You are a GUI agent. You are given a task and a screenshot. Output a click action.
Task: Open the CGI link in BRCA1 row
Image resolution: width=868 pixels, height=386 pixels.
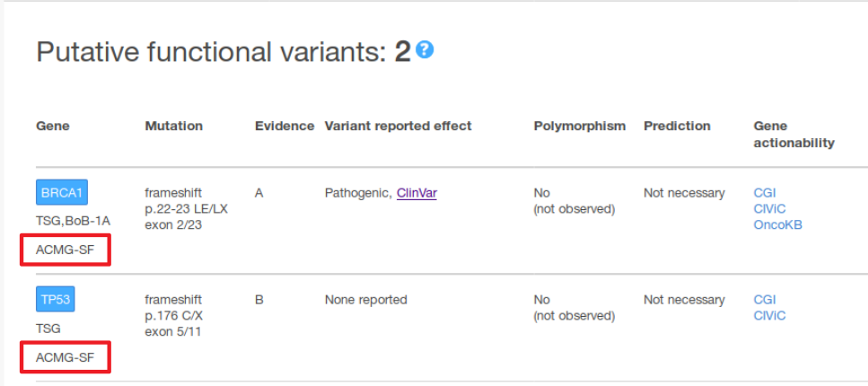765,193
